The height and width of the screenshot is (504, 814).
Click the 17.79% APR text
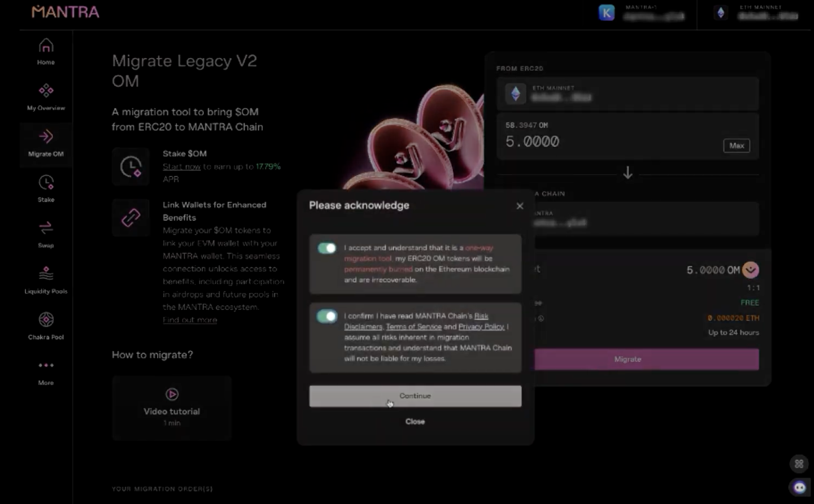[x=268, y=166]
